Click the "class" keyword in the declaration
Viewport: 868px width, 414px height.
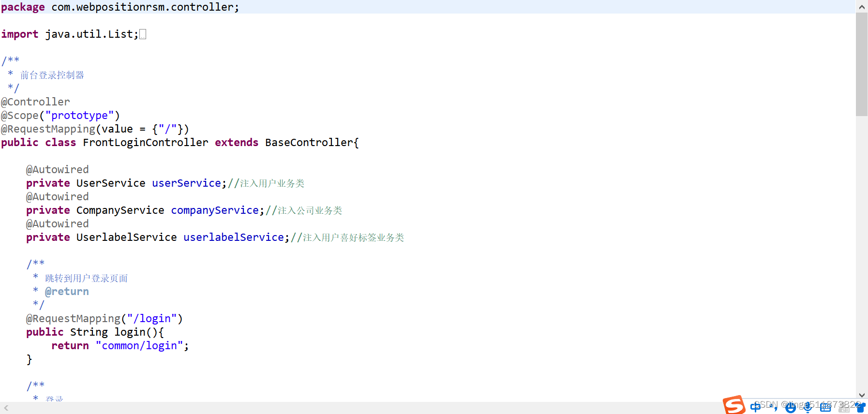[60, 143]
